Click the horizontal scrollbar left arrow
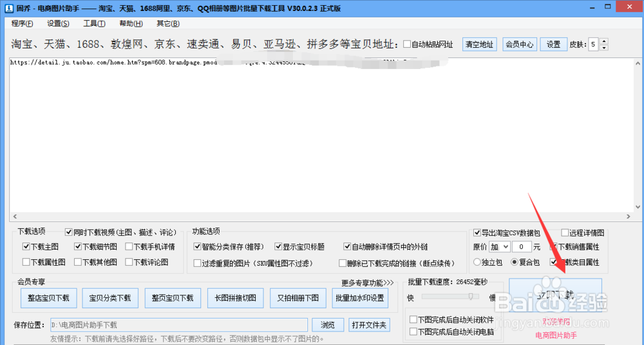644x345 pixels. 15,216
